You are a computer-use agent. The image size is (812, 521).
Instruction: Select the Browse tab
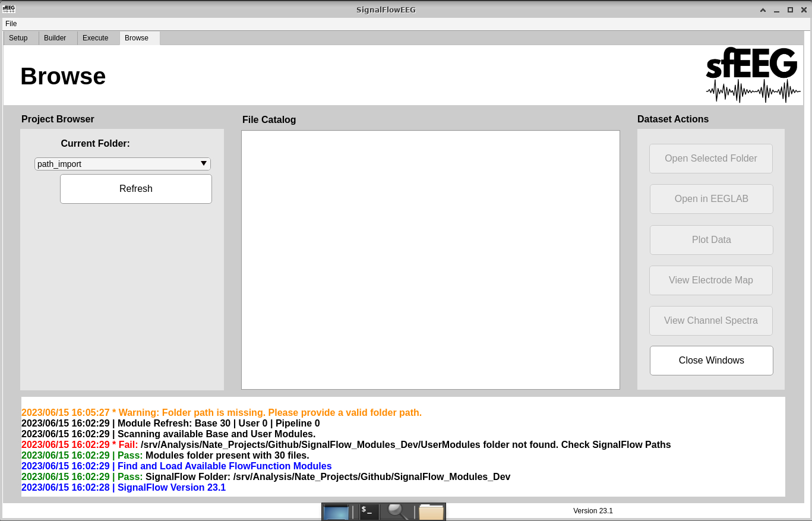click(137, 38)
